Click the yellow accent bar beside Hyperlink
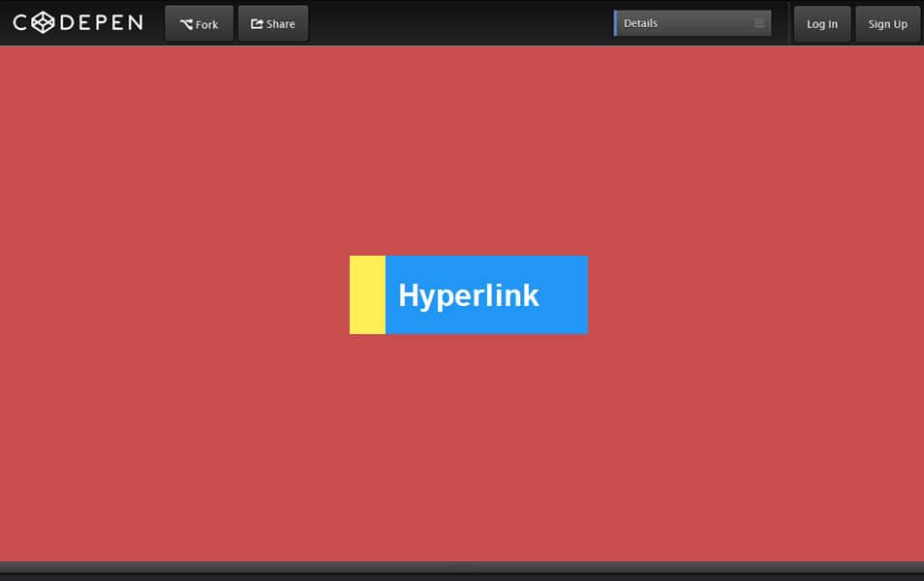This screenshot has width=924, height=581. tap(367, 295)
